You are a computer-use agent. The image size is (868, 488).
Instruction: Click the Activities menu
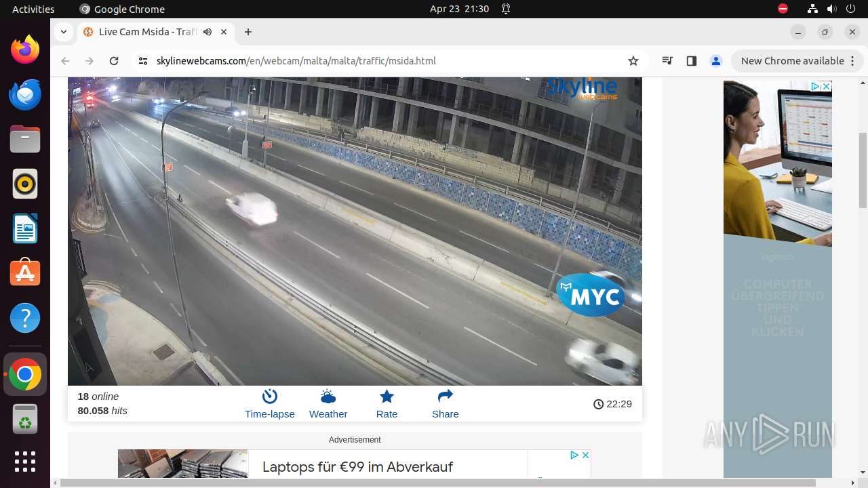(x=33, y=9)
